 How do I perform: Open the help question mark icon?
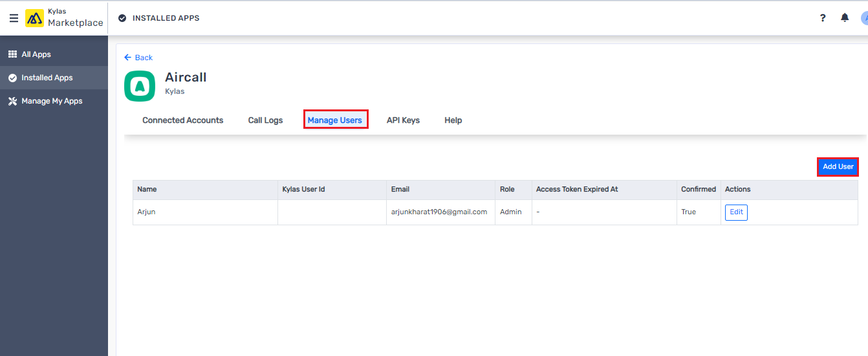click(823, 18)
